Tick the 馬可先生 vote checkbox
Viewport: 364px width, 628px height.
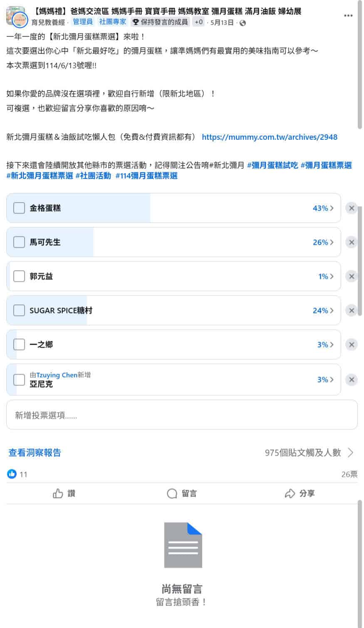pyautogui.click(x=19, y=242)
